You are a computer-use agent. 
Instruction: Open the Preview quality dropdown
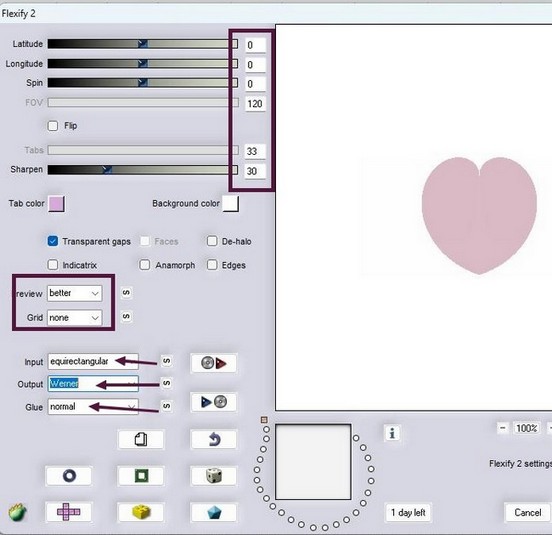(x=75, y=293)
